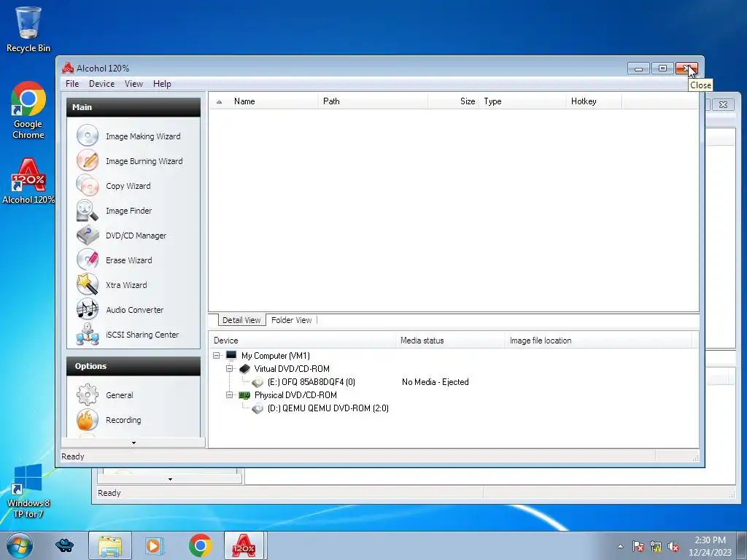Select the physical drive D: disc icon
747x560 pixels.
coord(258,408)
